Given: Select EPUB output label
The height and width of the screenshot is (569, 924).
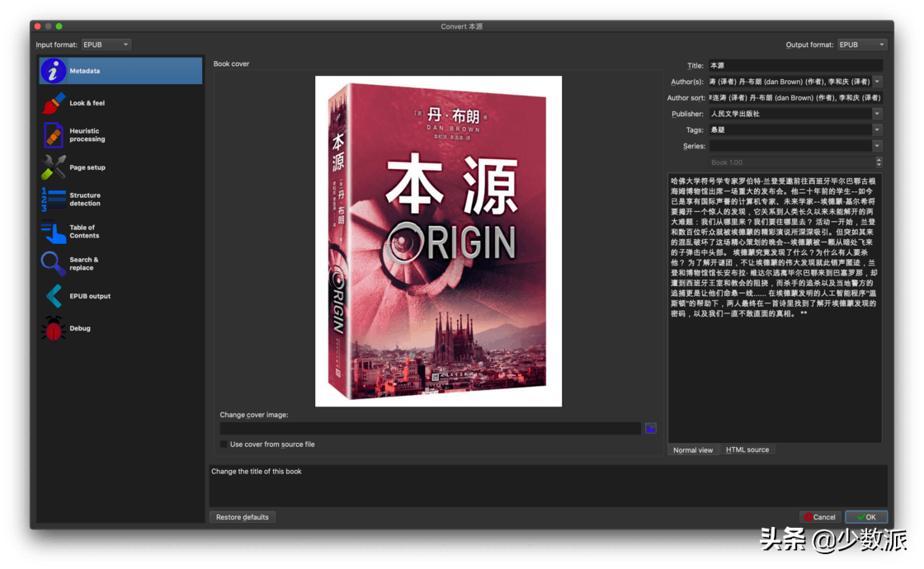Looking at the screenshot, I should (x=90, y=296).
